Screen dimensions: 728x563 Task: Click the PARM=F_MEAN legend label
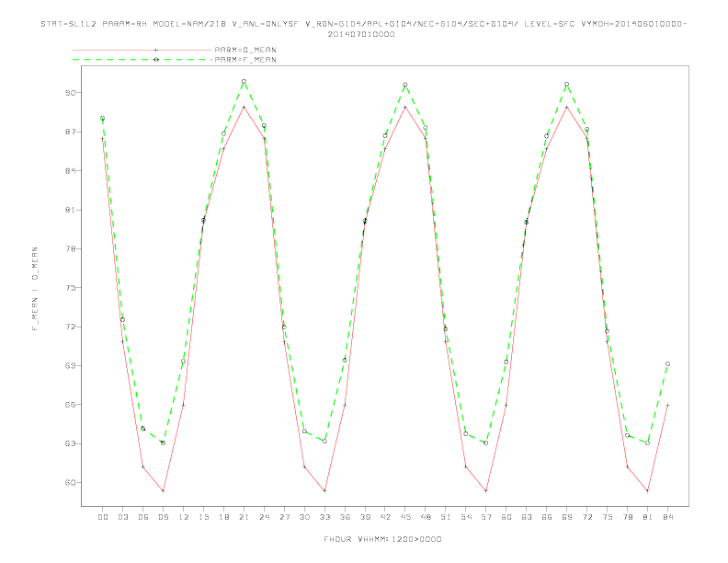point(245,60)
